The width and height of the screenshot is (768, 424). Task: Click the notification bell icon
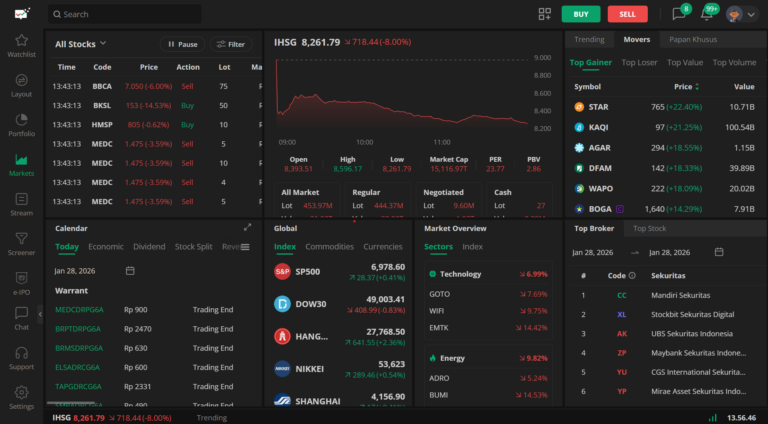708,14
